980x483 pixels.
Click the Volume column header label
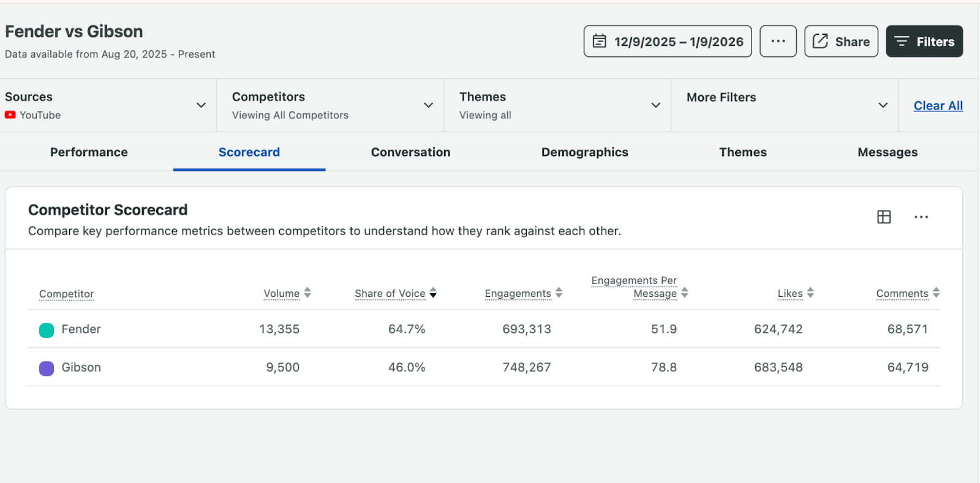coord(282,293)
